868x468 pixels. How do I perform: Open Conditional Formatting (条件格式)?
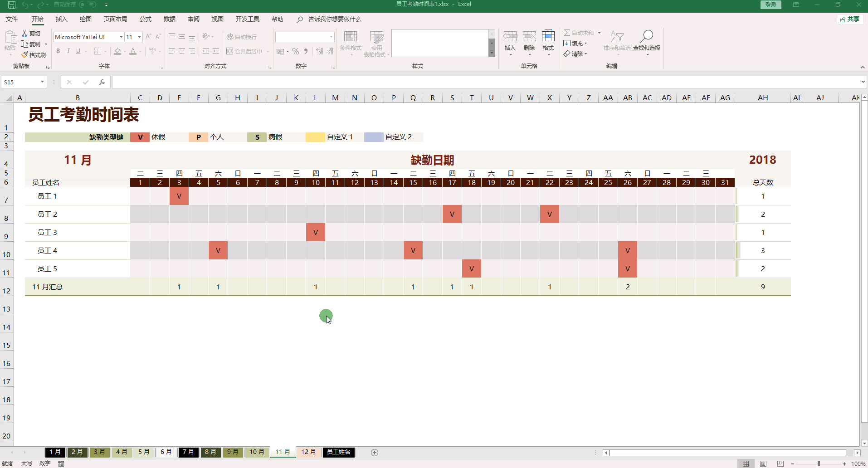tap(351, 37)
